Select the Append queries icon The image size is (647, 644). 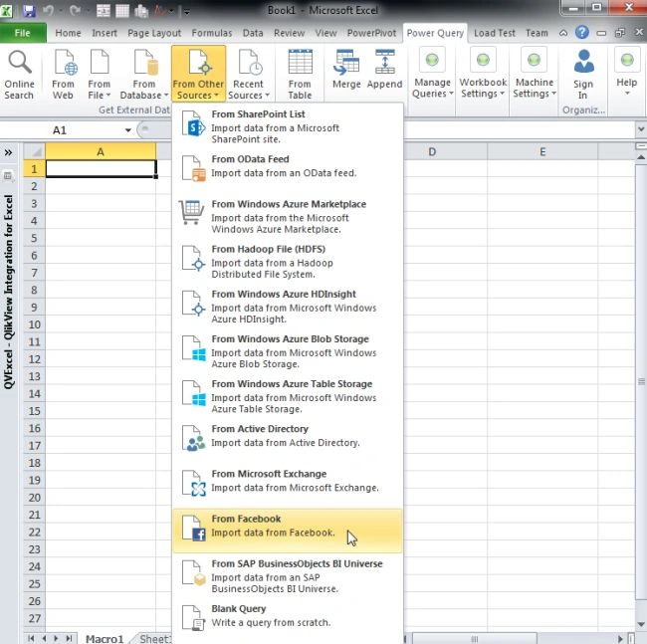click(384, 63)
